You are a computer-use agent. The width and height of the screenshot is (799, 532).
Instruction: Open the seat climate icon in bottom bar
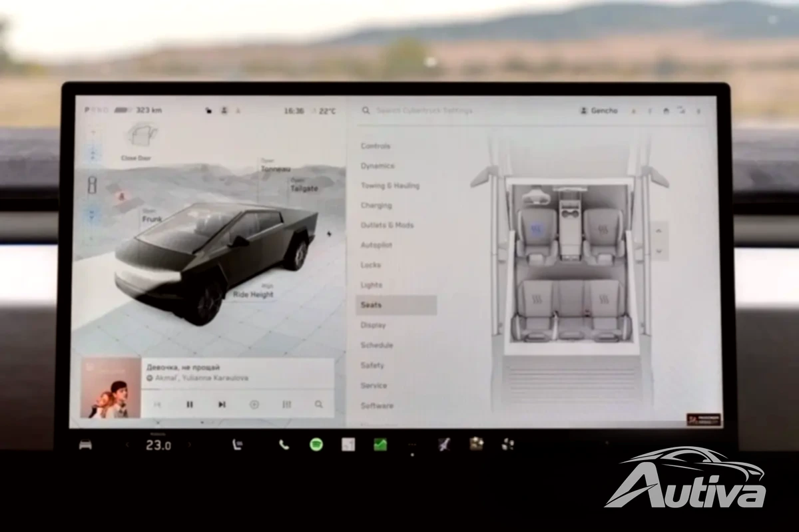coord(236,445)
